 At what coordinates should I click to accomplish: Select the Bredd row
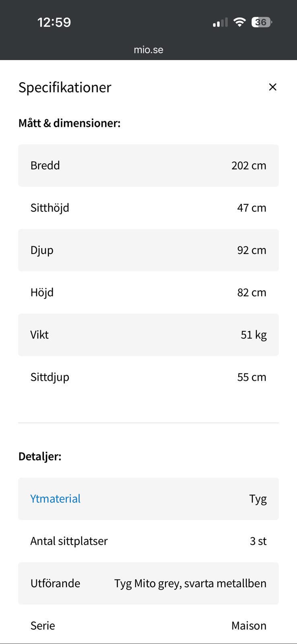pos(148,165)
